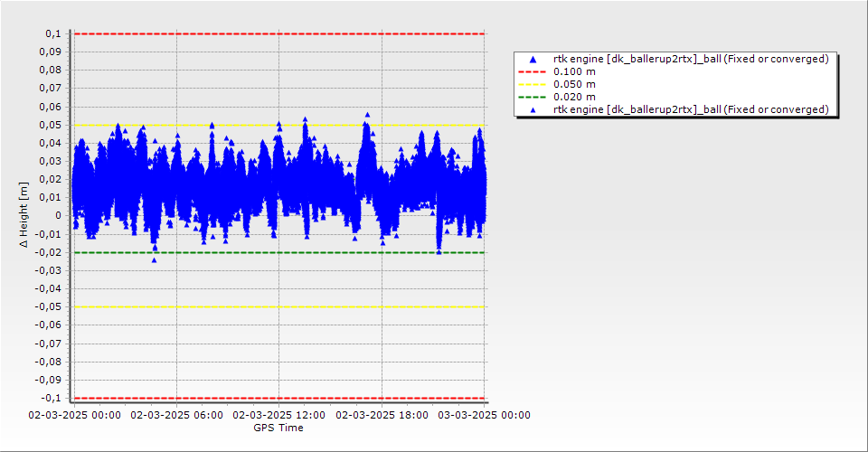The width and height of the screenshot is (868, 452).
Task: Click the '0,04' y-axis label
Action: tap(51, 144)
